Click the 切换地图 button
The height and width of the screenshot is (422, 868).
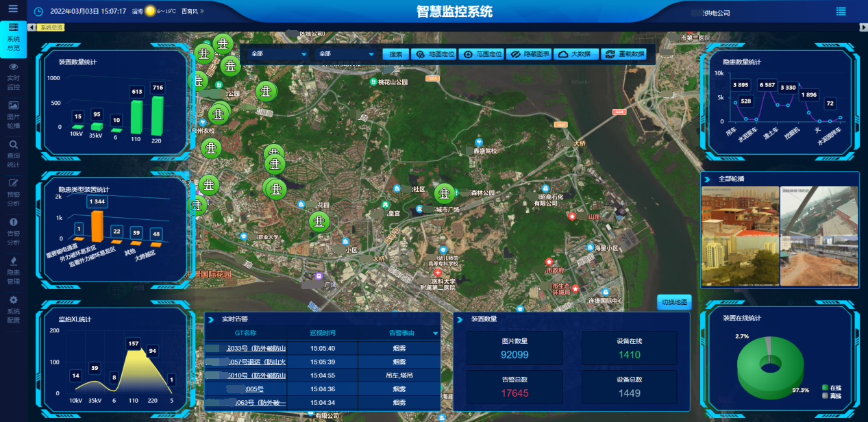674,302
